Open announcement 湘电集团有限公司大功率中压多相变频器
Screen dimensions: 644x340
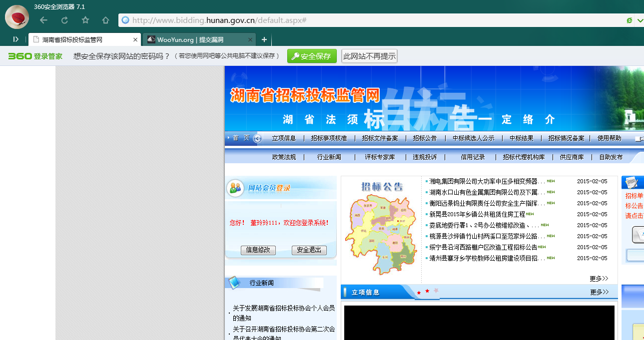487,181
